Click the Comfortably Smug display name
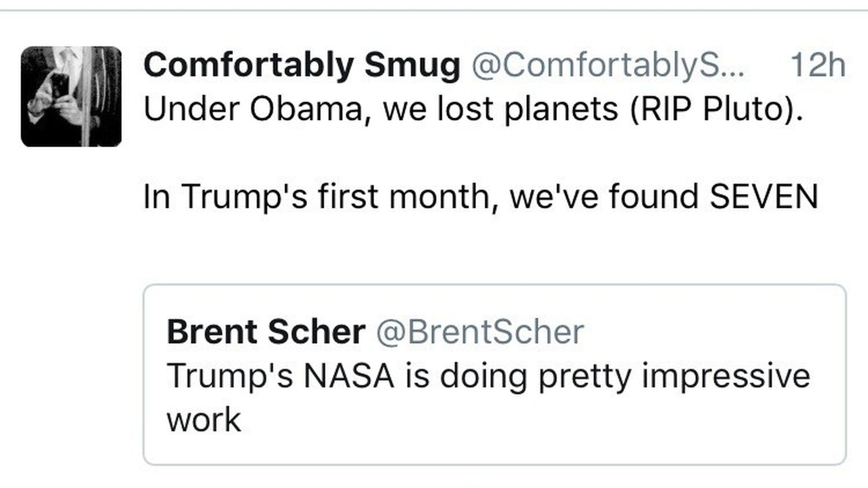 click(302, 66)
